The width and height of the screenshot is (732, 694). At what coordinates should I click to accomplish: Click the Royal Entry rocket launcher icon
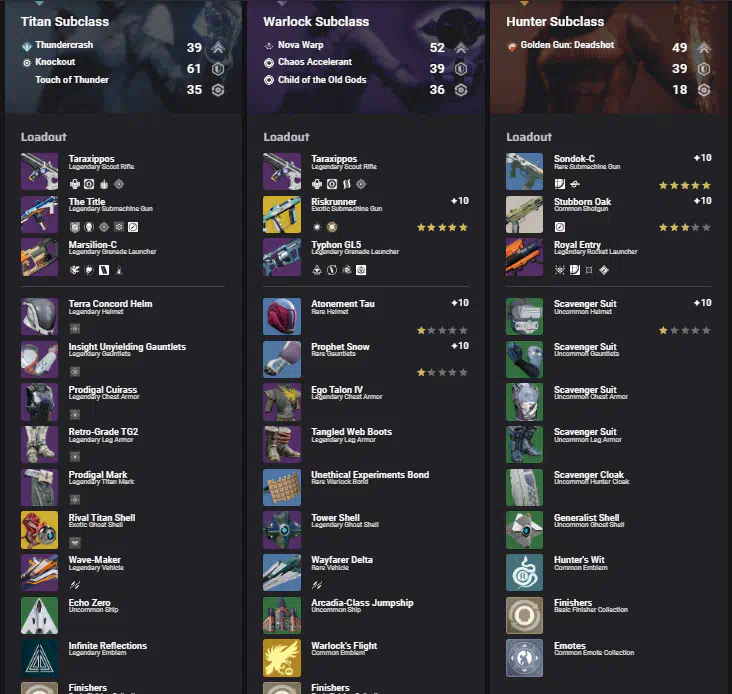pyautogui.click(x=524, y=257)
